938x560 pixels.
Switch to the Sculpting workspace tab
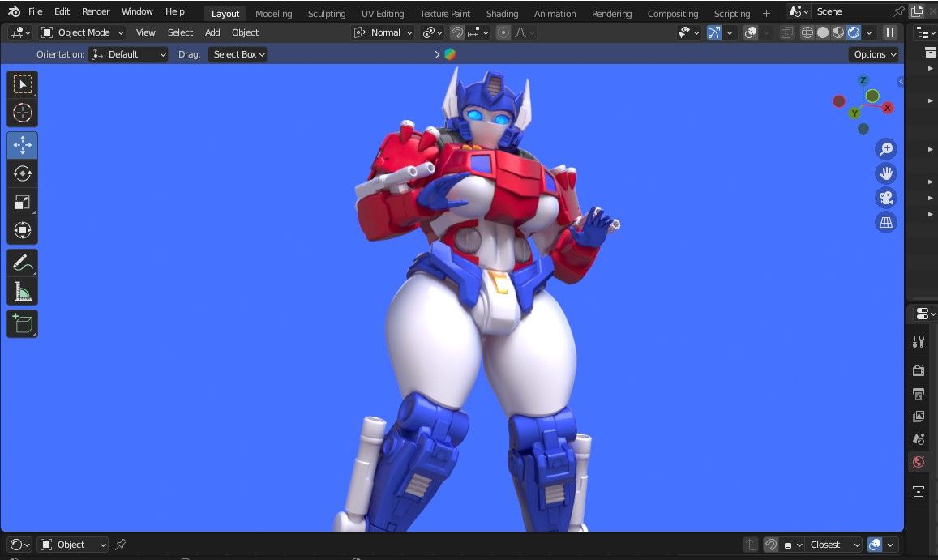click(x=327, y=13)
